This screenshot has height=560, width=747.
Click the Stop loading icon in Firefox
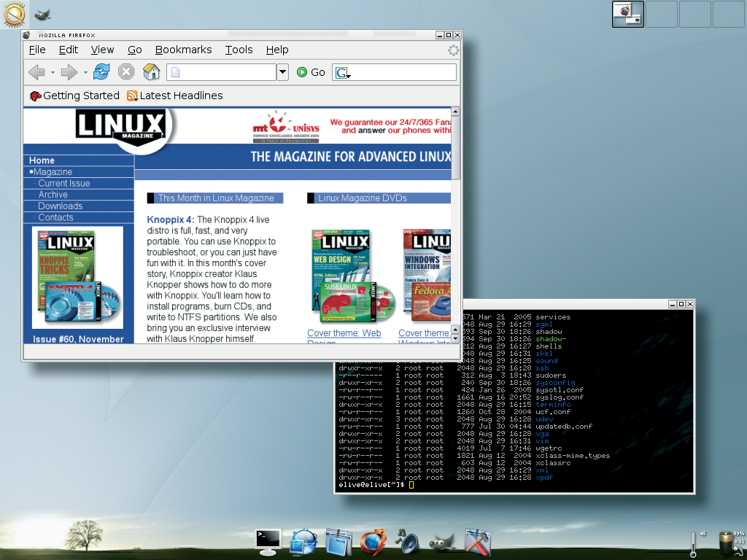tap(125, 72)
